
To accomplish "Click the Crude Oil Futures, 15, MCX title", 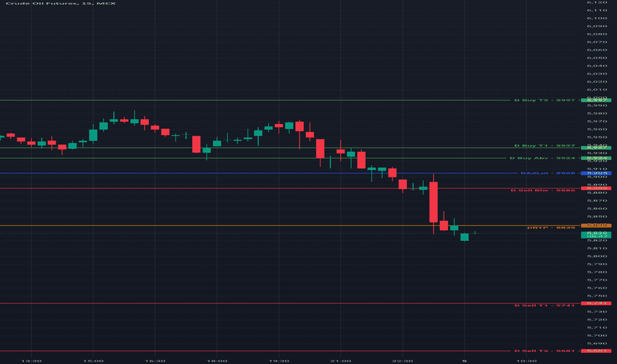I will [61, 3].
